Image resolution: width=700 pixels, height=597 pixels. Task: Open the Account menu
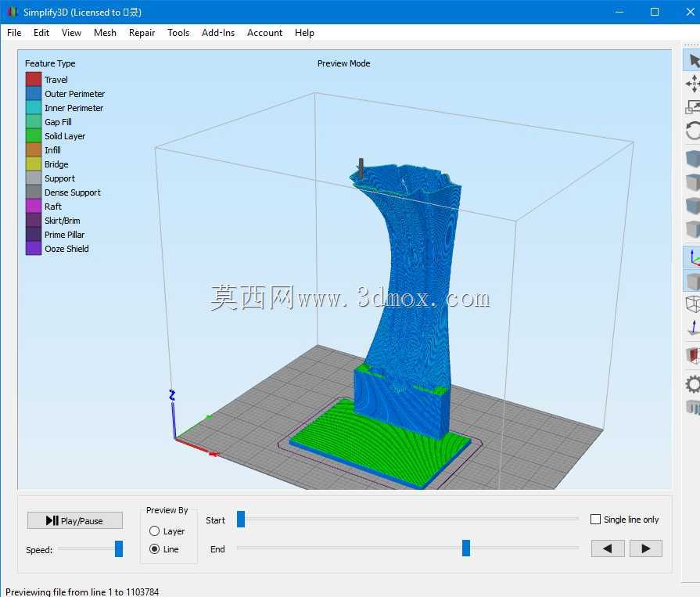[264, 33]
